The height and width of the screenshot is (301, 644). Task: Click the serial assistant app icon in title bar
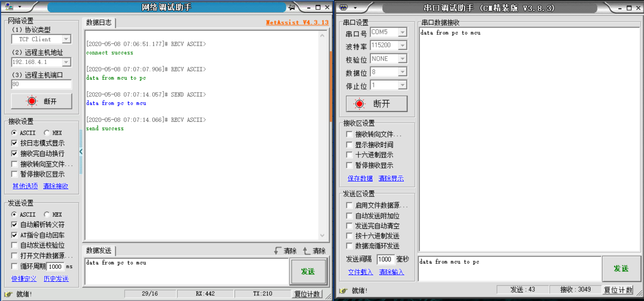click(x=343, y=7)
